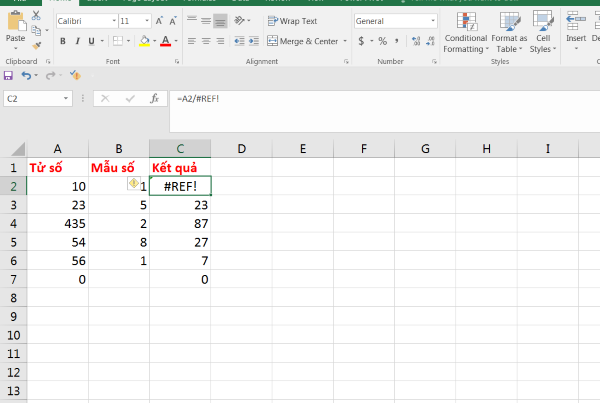Click the Cut scissors icon

(x=37, y=16)
